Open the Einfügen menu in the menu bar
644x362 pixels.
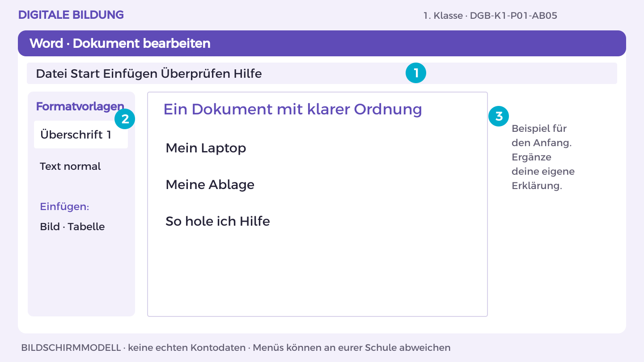coord(130,73)
